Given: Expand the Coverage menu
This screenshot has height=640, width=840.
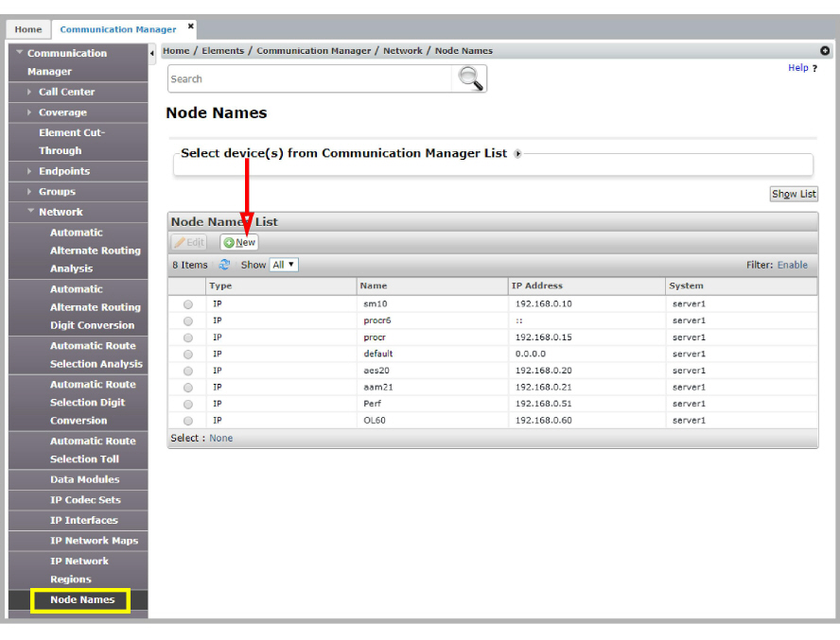Looking at the screenshot, I should (29, 112).
